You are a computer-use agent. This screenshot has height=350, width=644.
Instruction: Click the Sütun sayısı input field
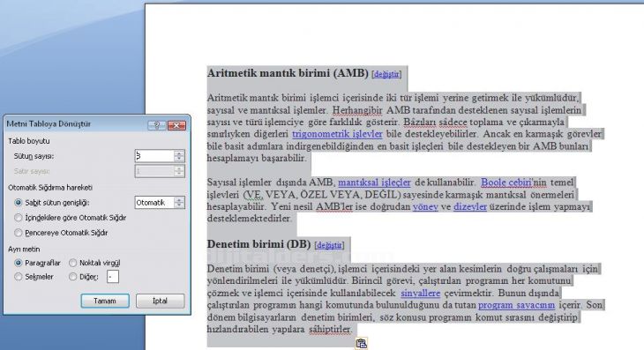pos(154,156)
